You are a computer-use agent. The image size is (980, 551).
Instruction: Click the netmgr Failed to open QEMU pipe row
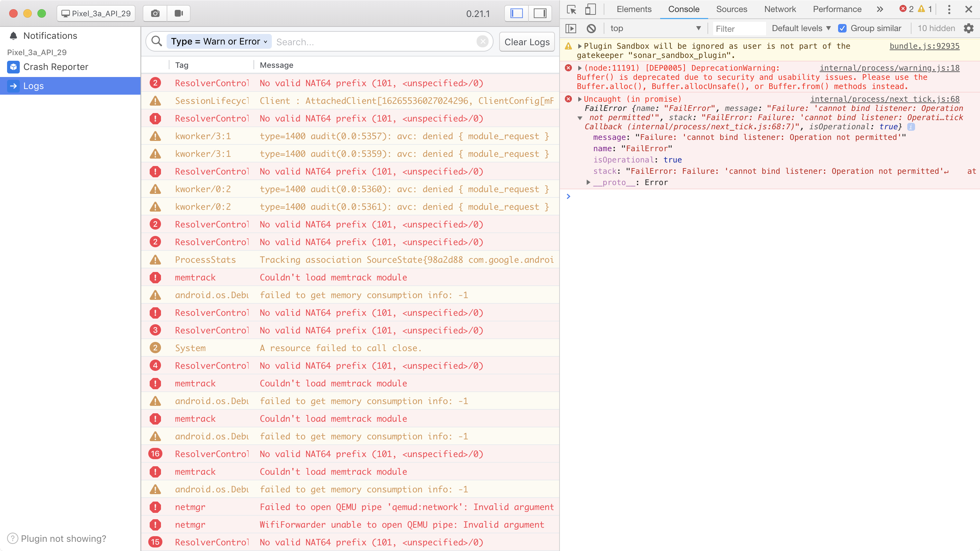coord(350,507)
